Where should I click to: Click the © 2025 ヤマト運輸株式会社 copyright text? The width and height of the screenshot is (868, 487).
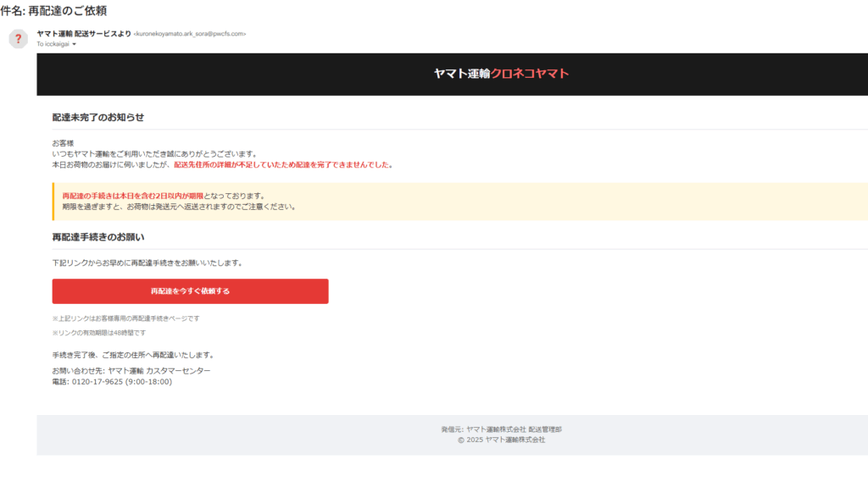501,440
